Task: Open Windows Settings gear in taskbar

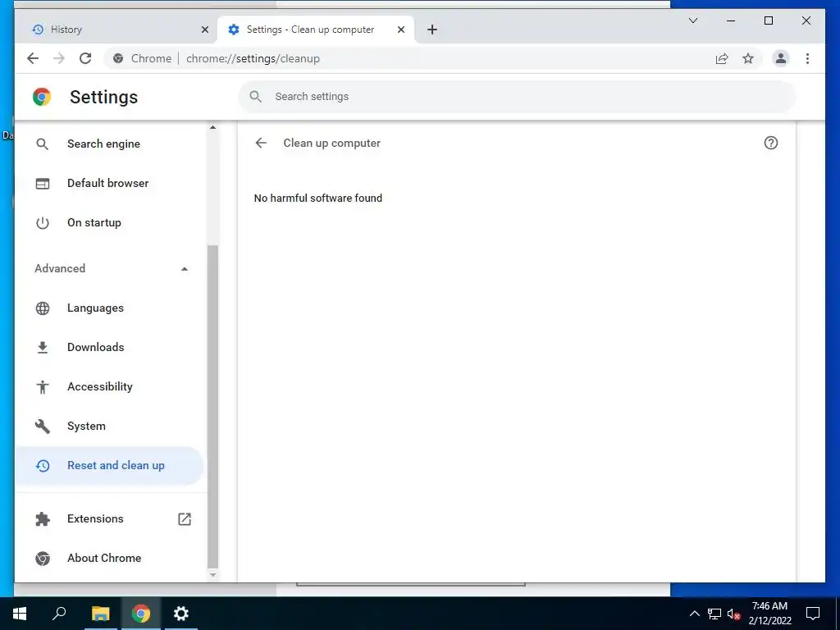Action: point(181,614)
